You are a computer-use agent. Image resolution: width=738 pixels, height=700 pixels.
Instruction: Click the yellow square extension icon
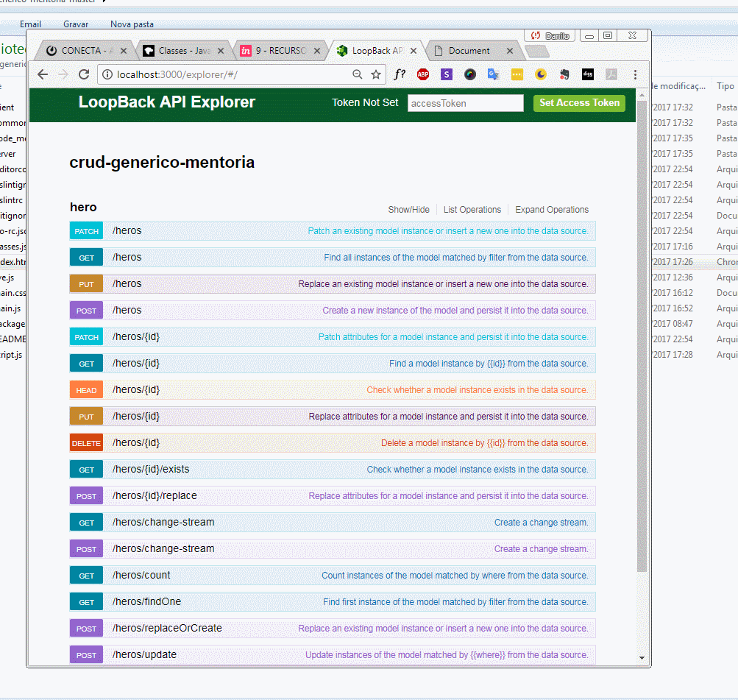pyautogui.click(x=517, y=74)
